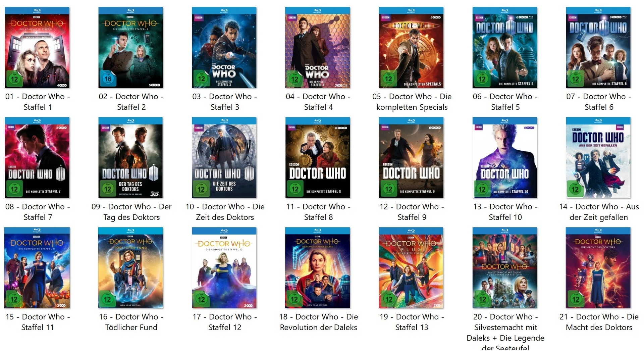The height and width of the screenshot is (351, 644).
Task: Click the label '08 - Doctor Who - Staffel 7'
Action: (x=38, y=212)
